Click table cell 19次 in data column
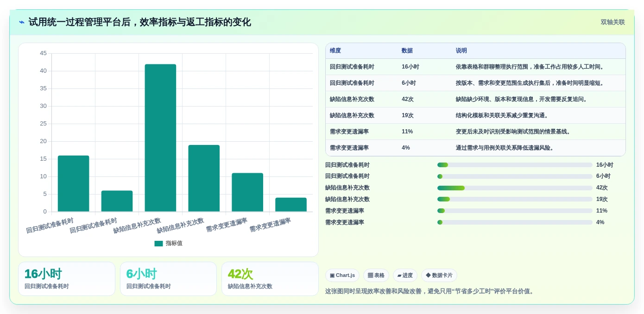 pyautogui.click(x=408, y=115)
